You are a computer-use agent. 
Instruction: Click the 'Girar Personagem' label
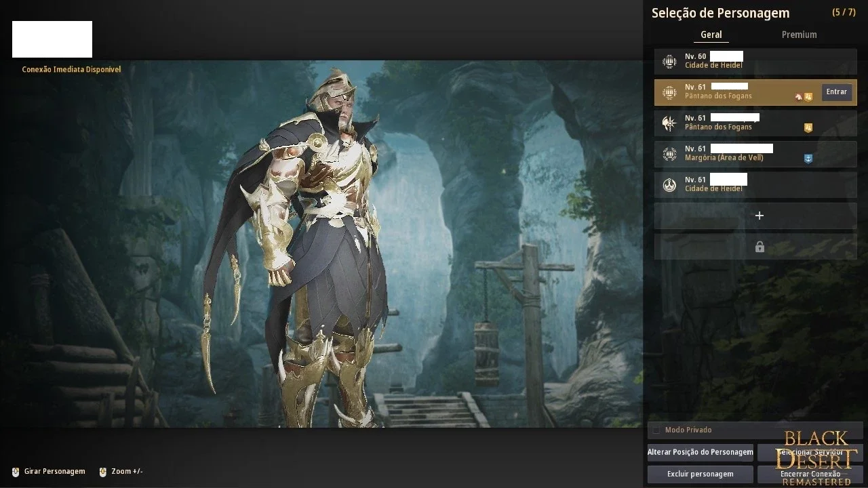[55, 472]
